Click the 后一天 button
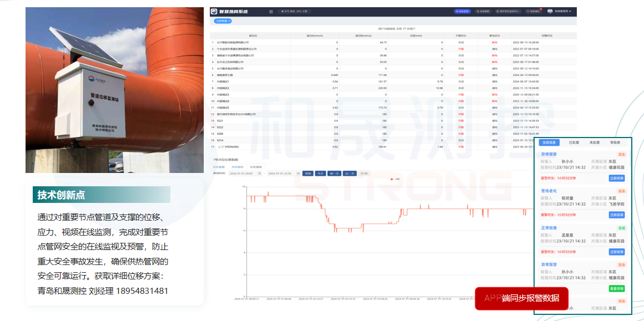The height and width of the screenshot is (321, 644). [x=350, y=174]
